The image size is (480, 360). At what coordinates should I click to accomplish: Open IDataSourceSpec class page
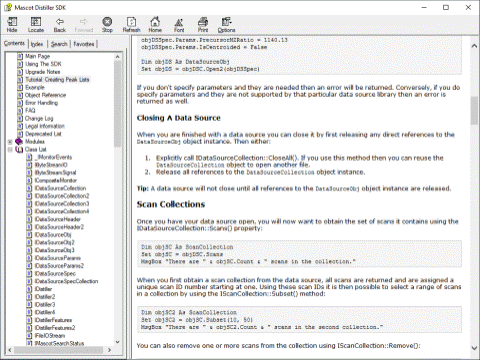[55, 273]
